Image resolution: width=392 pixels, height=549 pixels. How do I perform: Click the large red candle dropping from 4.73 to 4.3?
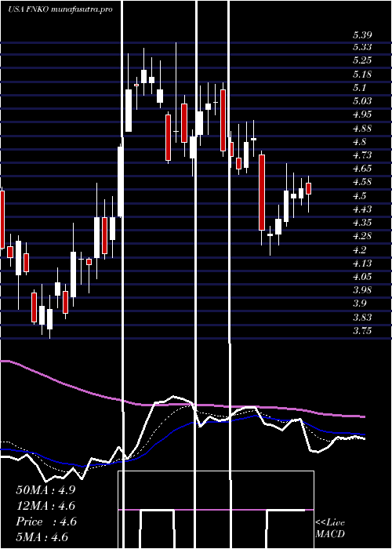[x=262, y=192]
